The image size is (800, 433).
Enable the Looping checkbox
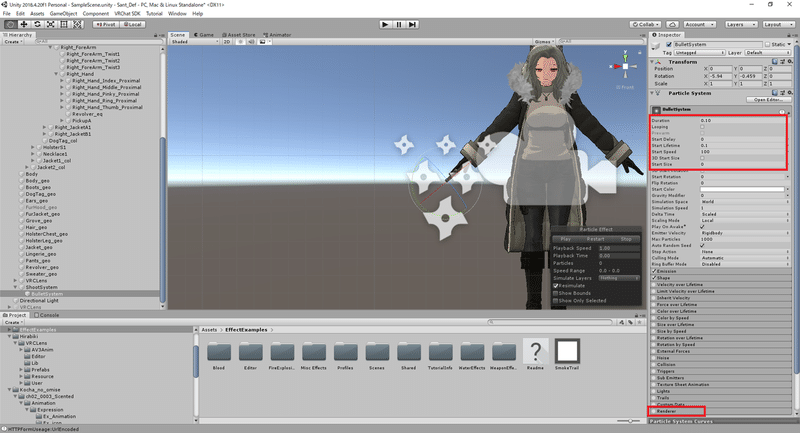point(702,127)
